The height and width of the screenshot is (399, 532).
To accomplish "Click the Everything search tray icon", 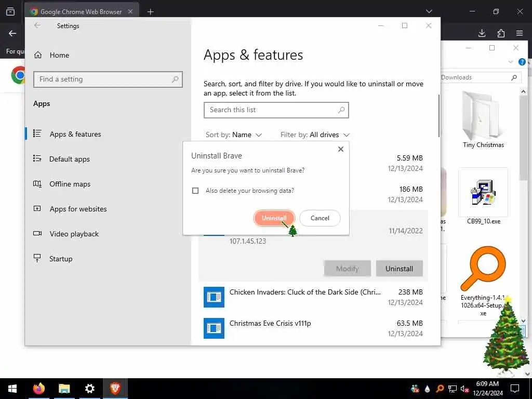I will tap(440, 389).
